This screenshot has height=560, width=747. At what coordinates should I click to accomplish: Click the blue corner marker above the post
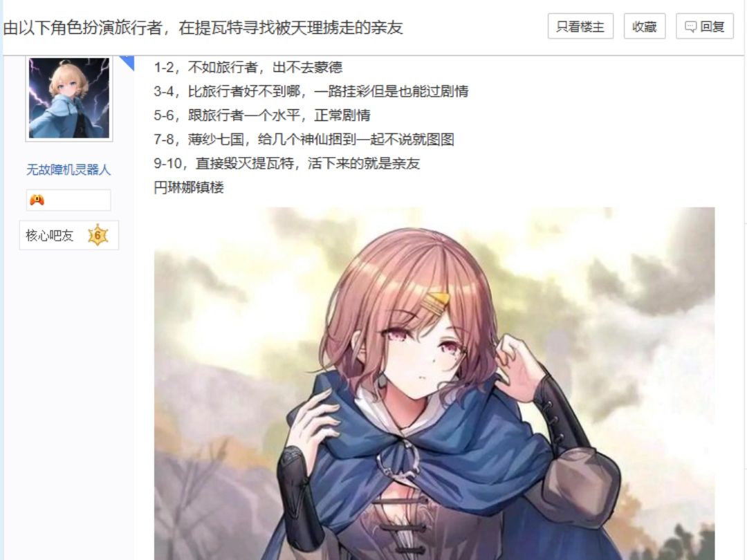point(127,63)
